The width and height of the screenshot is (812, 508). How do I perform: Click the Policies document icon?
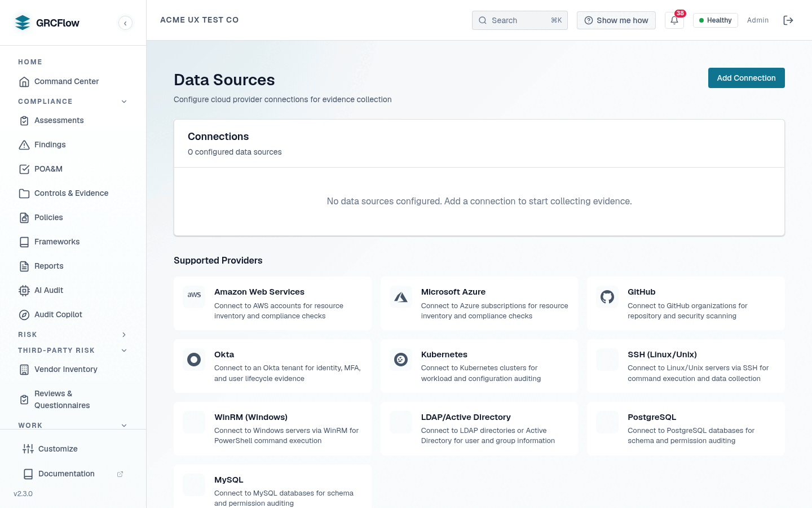pyautogui.click(x=24, y=218)
